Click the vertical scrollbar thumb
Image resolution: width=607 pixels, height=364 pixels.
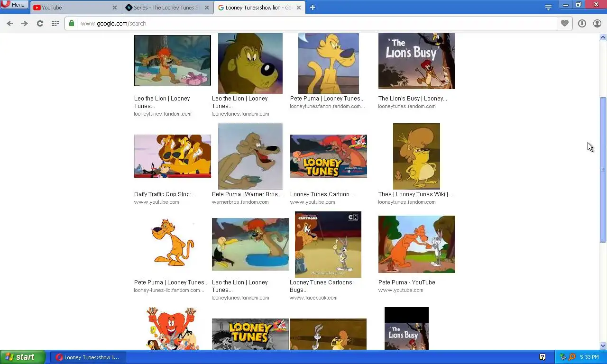click(603, 170)
